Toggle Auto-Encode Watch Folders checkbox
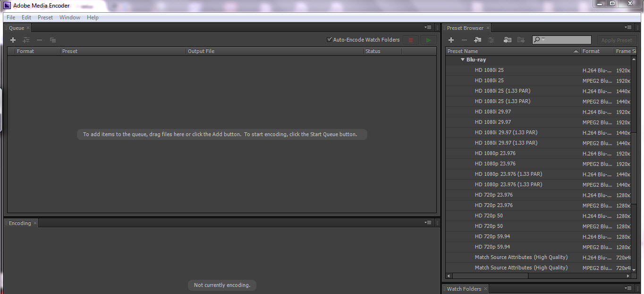This screenshot has width=644, height=294. [329, 40]
